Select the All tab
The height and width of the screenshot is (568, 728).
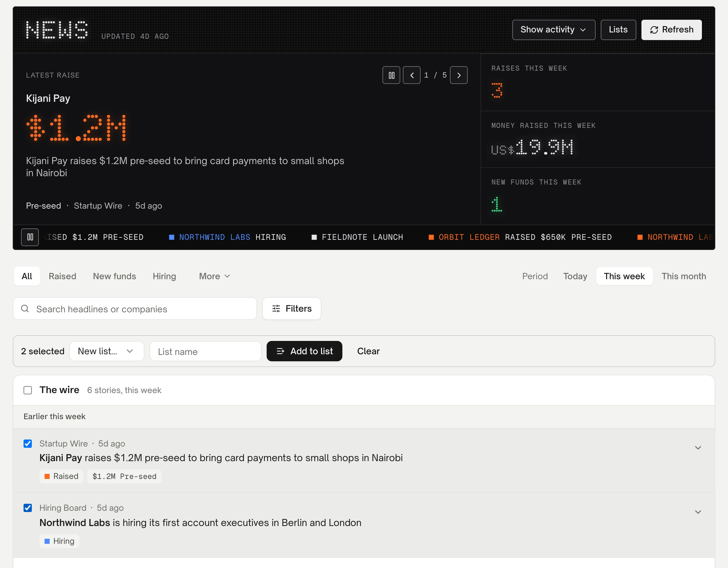[27, 276]
